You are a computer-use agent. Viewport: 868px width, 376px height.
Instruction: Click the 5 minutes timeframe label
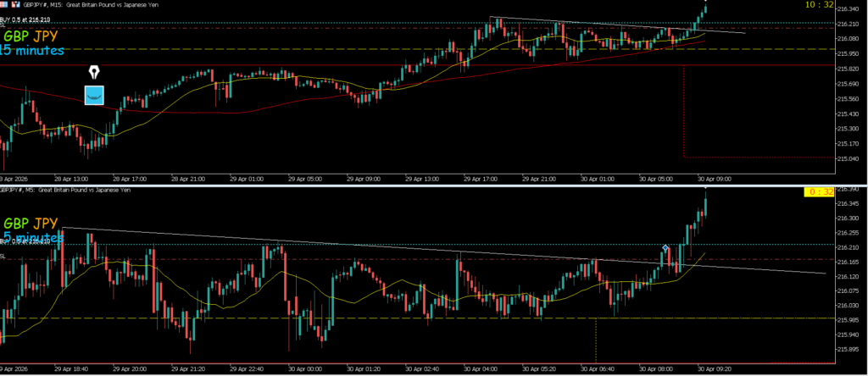[34, 238]
